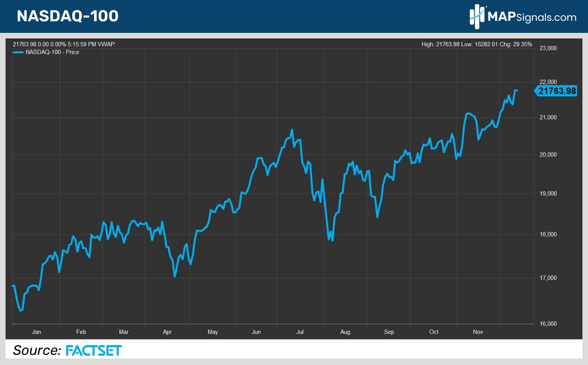Viewport: 588px width, 365px height.
Task: Click the Feb month axis label
Action: (81, 332)
